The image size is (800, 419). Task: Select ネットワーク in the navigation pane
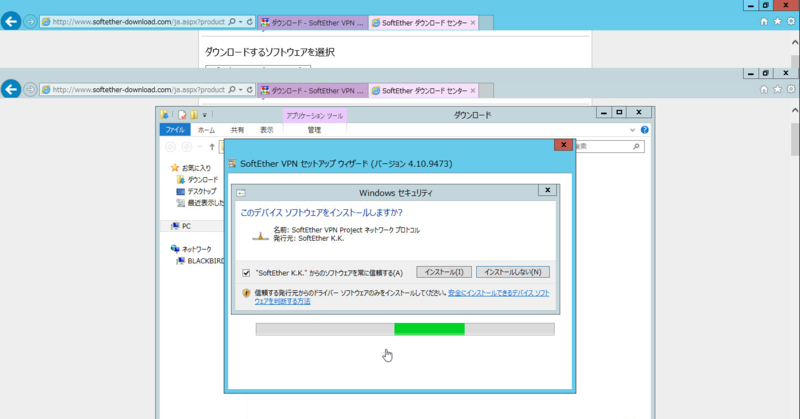pyautogui.click(x=191, y=249)
